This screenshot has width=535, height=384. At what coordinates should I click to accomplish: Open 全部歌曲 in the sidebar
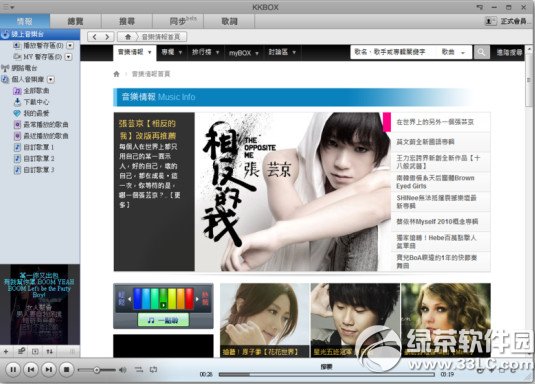tap(36, 90)
